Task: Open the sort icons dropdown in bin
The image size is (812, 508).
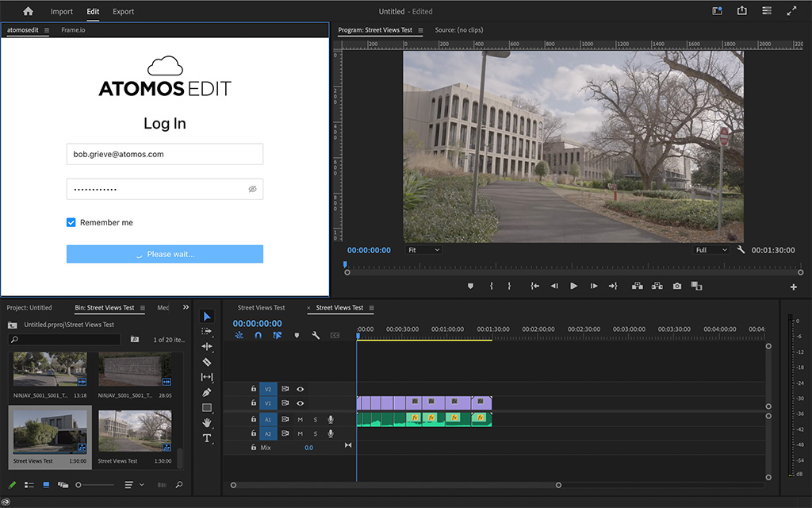Action: click(133, 485)
